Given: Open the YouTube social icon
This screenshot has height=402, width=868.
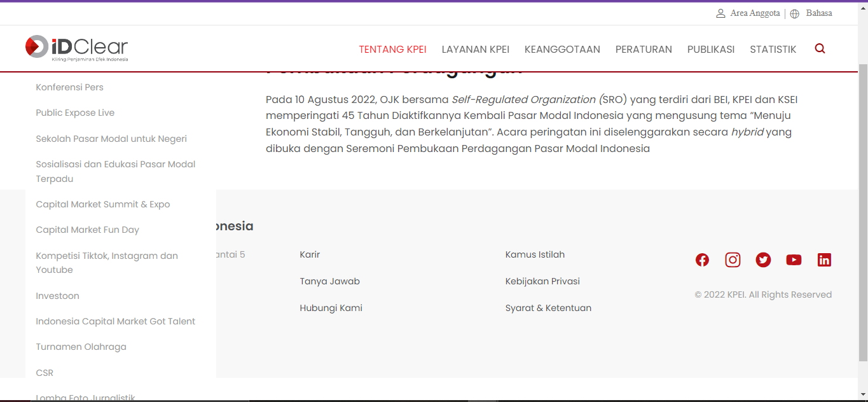Looking at the screenshot, I should pyautogui.click(x=794, y=260).
